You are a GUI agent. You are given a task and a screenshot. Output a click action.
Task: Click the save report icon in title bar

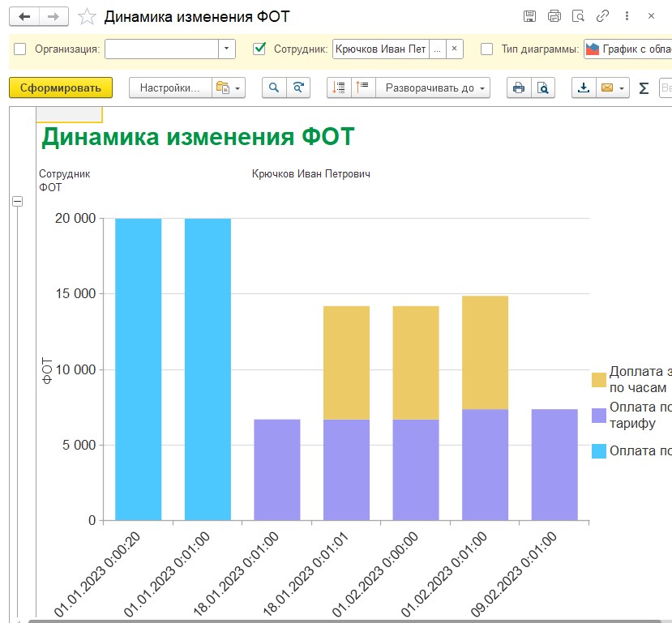[x=529, y=16]
